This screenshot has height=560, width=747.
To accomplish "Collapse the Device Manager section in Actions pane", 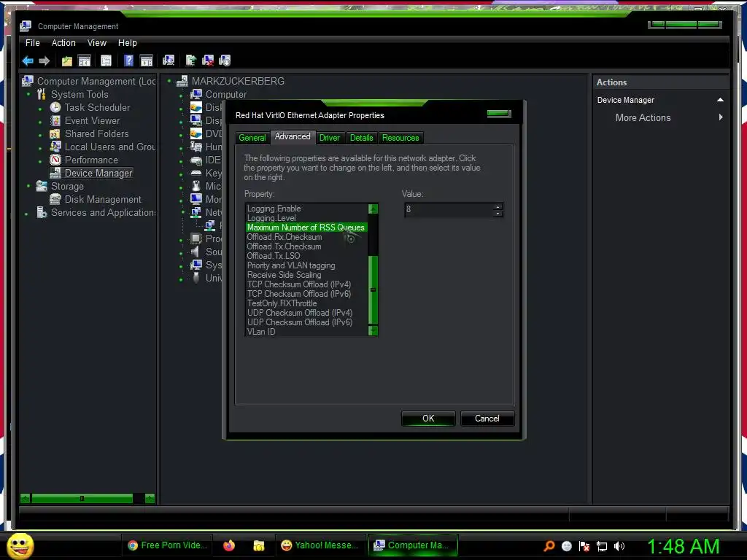I will (720, 100).
